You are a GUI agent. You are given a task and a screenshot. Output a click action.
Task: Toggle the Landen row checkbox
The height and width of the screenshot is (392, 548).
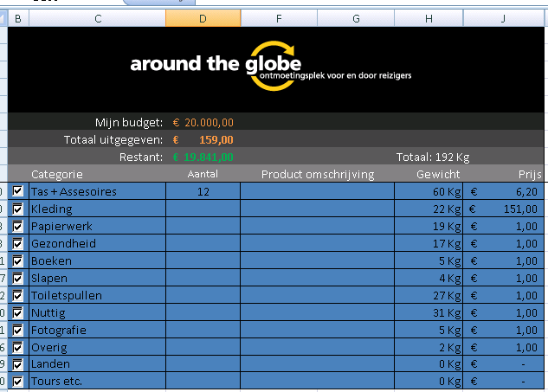(x=17, y=364)
